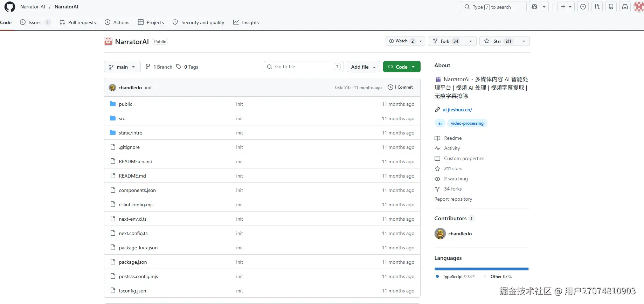Open the create new plus dropdown

point(566,7)
